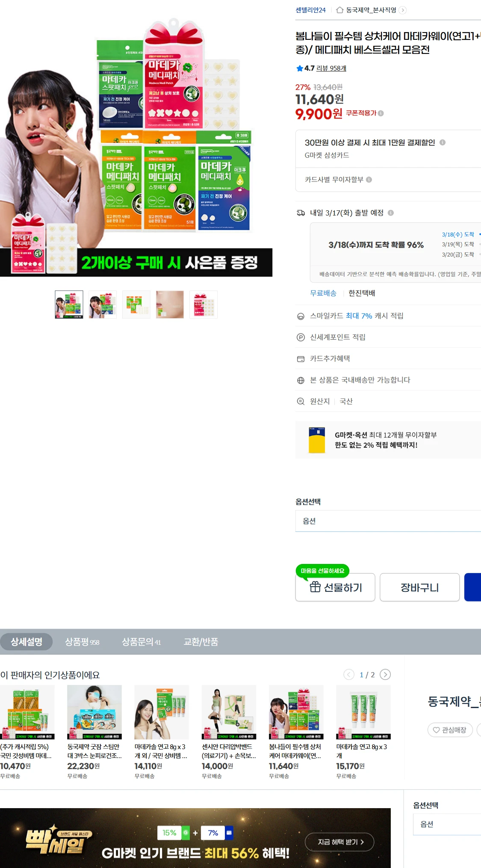The height and width of the screenshot is (868, 481).
Task: Select fifth thumbnail with pink gift patch
Action: [204, 304]
